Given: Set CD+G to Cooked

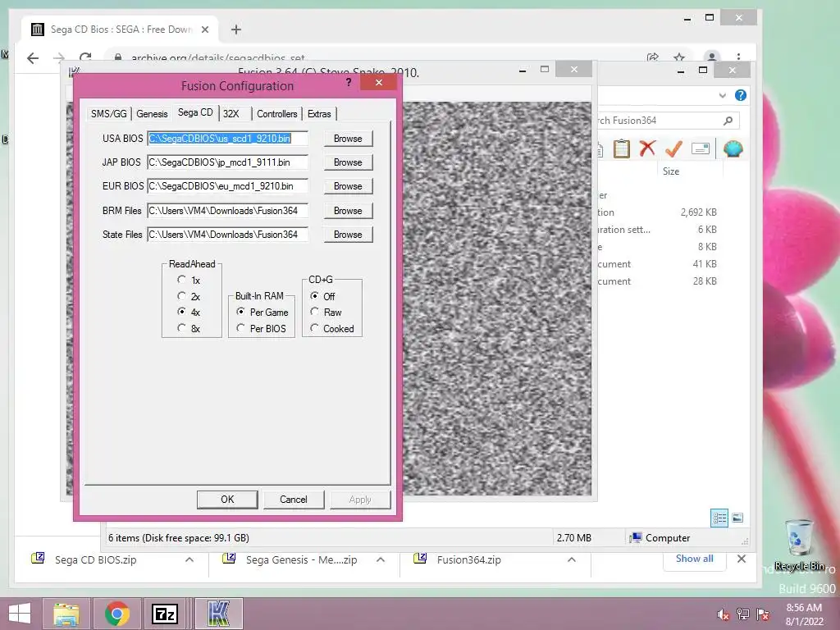Looking at the screenshot, I should 314,328.
